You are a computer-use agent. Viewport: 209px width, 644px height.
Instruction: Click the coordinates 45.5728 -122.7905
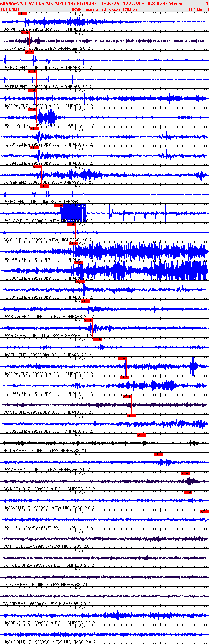(x=122, y=4)
